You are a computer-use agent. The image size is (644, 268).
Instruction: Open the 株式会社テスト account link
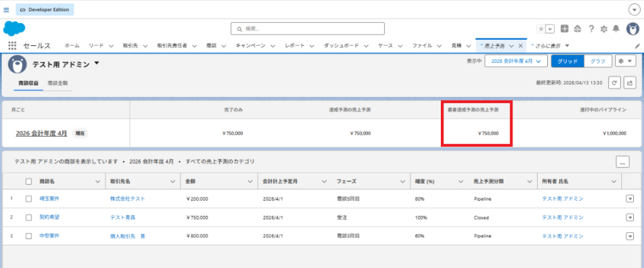[127, 199]
